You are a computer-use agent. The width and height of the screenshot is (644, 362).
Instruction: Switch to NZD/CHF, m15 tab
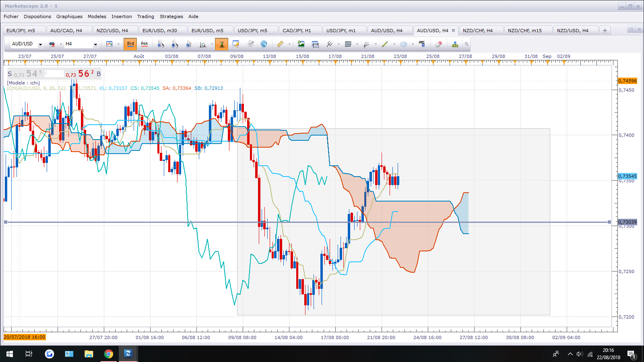click(x=528, y=31)
